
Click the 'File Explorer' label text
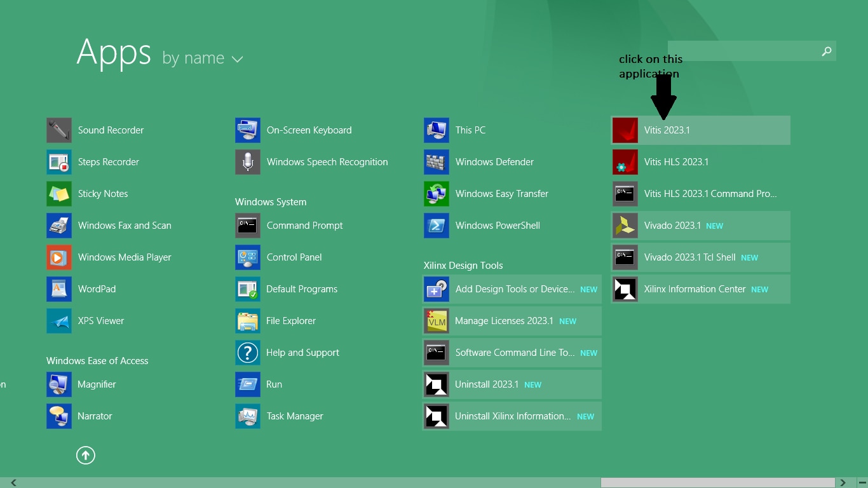pos(291,321)
